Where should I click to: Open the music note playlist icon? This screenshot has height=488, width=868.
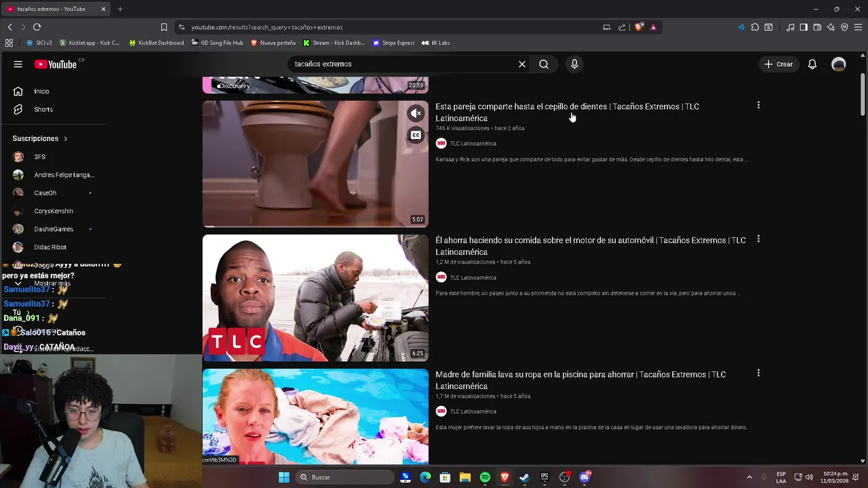tap(790, 27)
